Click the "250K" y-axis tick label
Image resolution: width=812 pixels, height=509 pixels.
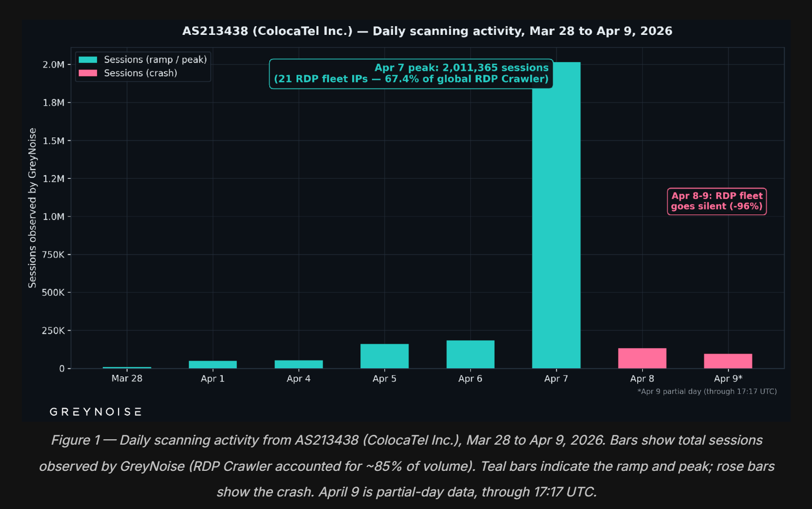pyautogui.click(x=53, y=331)
